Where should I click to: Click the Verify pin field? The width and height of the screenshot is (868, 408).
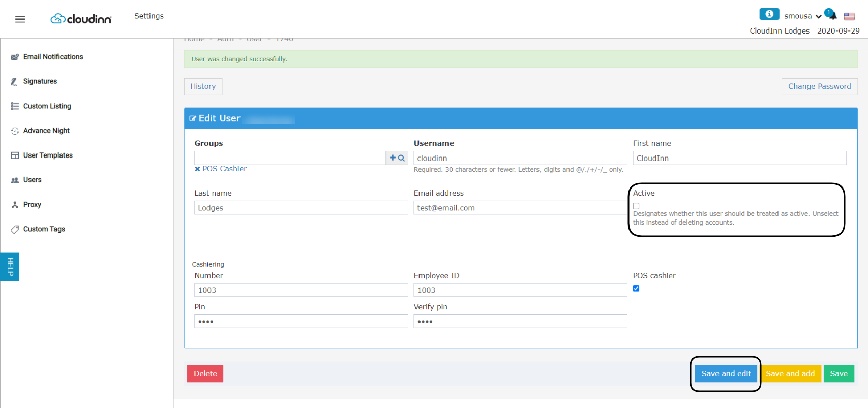click(520, 321)
